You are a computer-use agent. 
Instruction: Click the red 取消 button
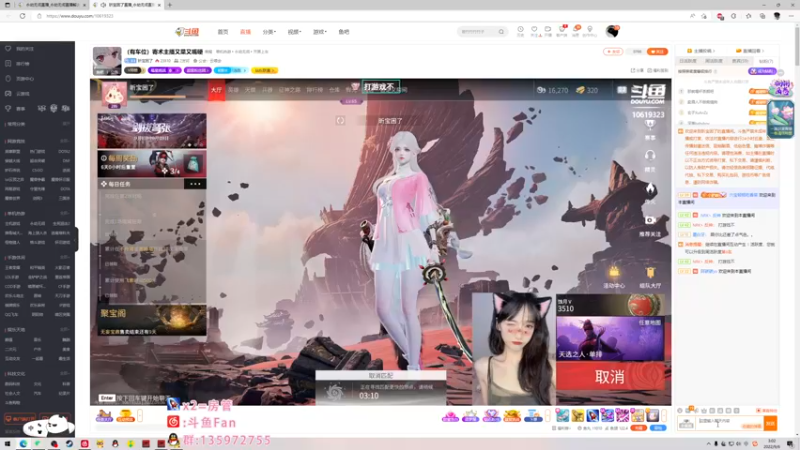(x=610, y=377)
